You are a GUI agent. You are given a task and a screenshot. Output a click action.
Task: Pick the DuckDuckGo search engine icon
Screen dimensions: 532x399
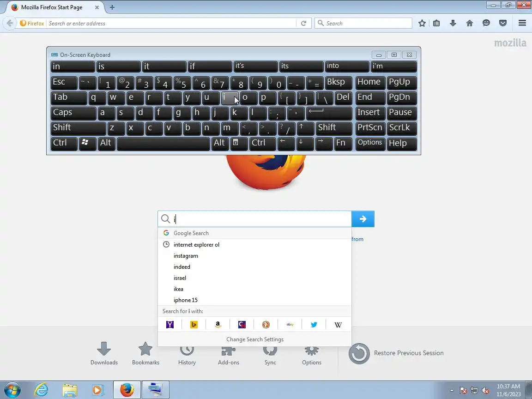(266, 325)
